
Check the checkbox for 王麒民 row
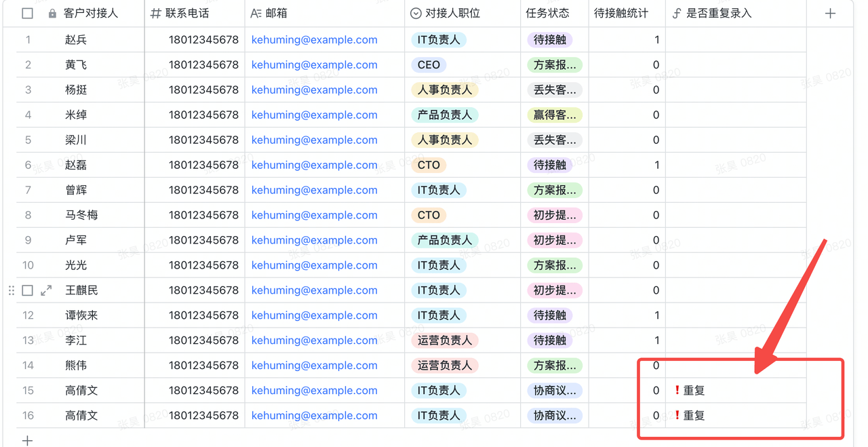[27, 290]
